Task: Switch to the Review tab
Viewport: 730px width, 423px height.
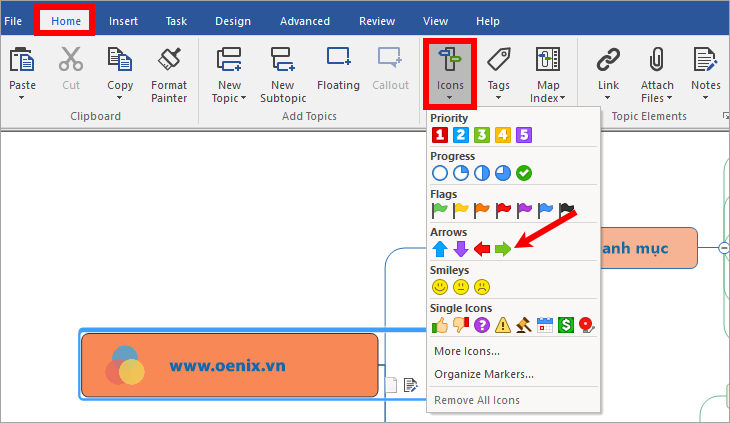Action: [x=377, y=21]
